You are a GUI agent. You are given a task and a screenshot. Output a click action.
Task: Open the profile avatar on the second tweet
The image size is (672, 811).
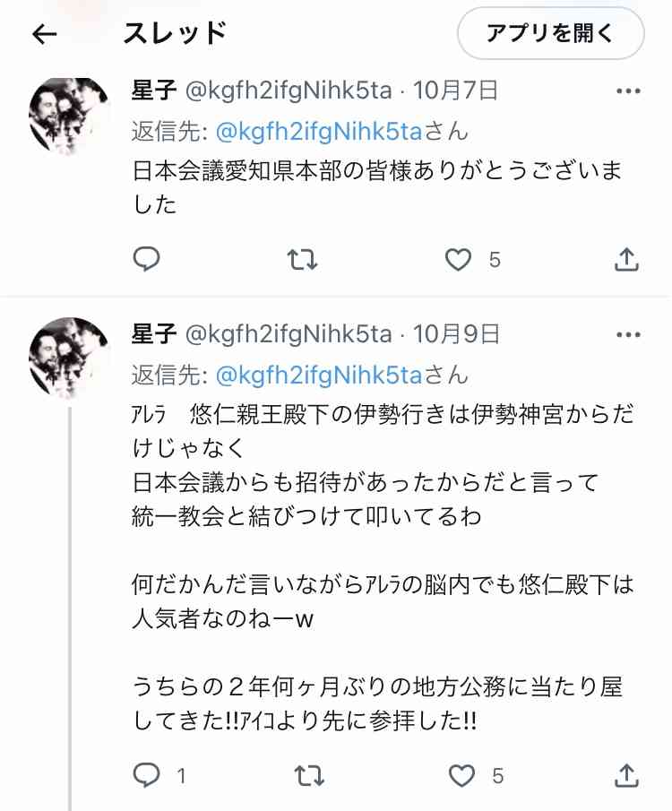point(69,358)
